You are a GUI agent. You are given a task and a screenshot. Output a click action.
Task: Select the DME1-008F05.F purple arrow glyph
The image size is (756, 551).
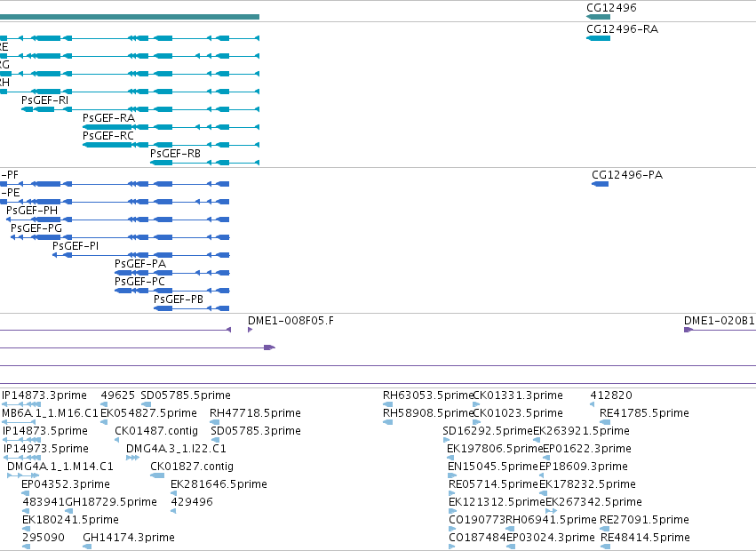[251, 330]
